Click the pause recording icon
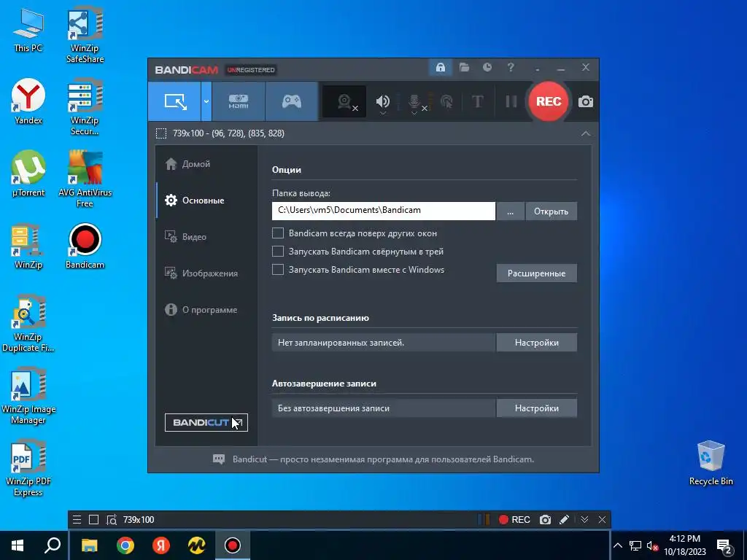This screenshot has width=747, height=560. (511, 101)
